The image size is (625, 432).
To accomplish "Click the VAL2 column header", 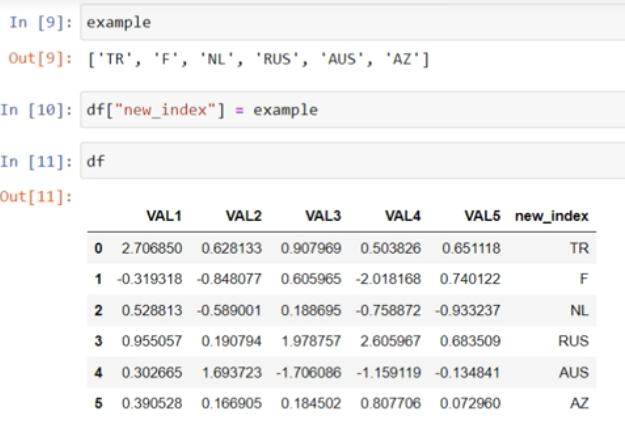I will click(242, 217).
